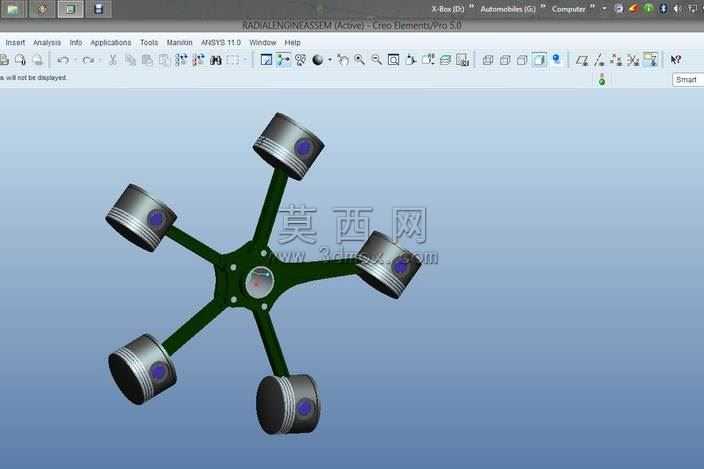Image resolution: width=704 pixels, height=469 pixels.
Task: Open the Analysis menu
Action: coord(47,43)
